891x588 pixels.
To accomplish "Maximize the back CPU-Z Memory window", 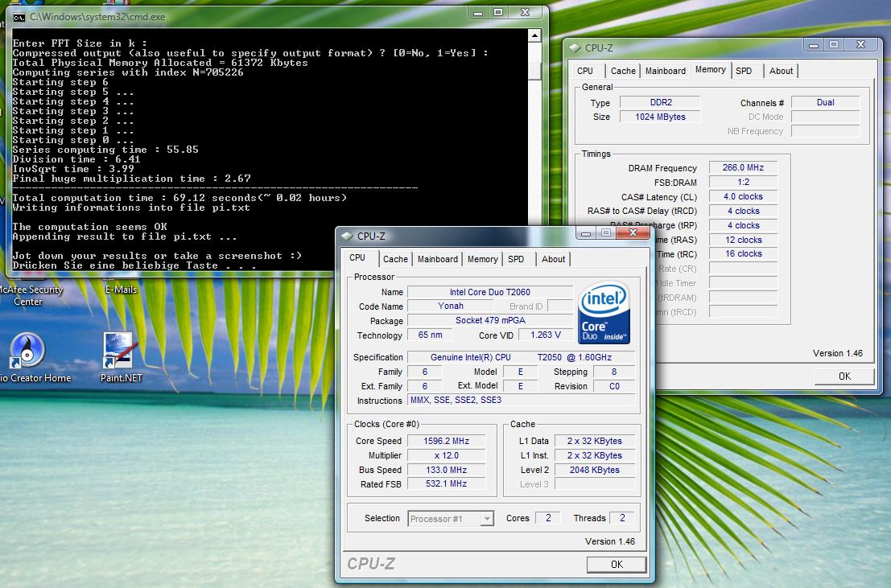I will pos(834,44).
